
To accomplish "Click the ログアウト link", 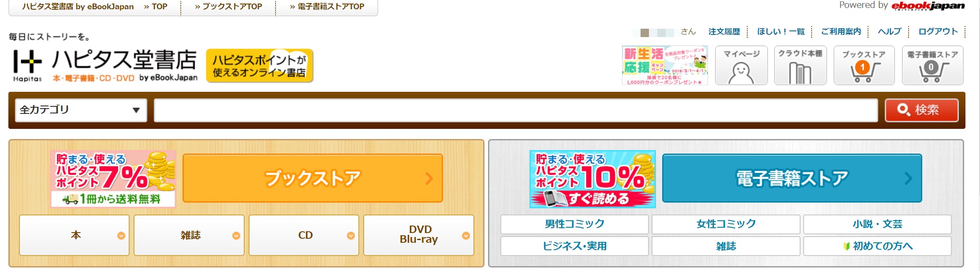I will pyautogui.click(x=938, y=32).
